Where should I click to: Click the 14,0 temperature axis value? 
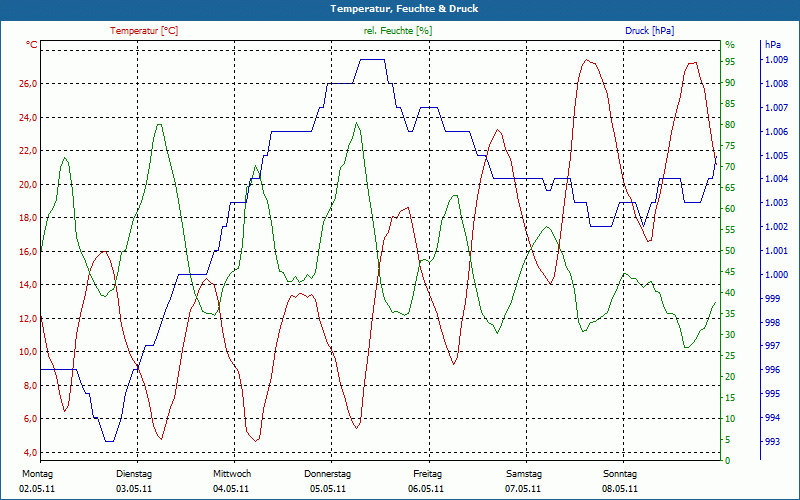28,285
